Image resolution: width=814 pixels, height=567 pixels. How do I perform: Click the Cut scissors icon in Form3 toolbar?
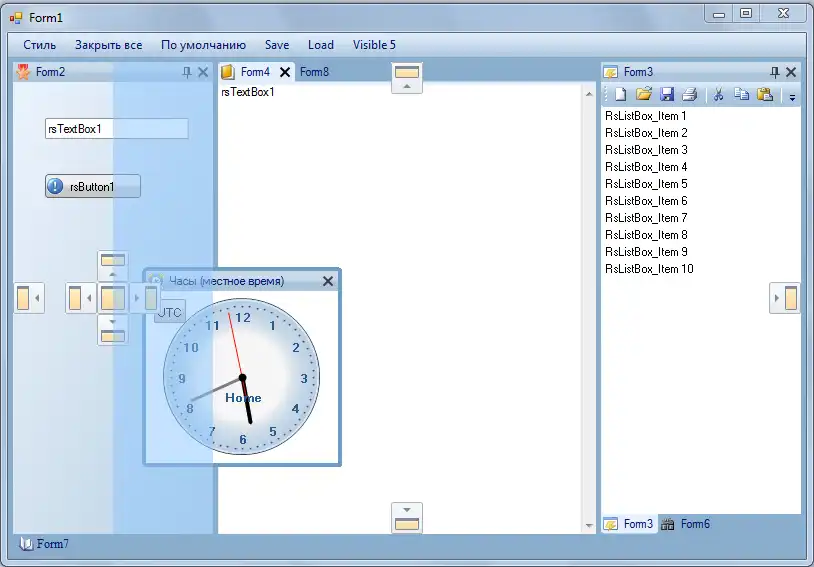click(718, 94)
